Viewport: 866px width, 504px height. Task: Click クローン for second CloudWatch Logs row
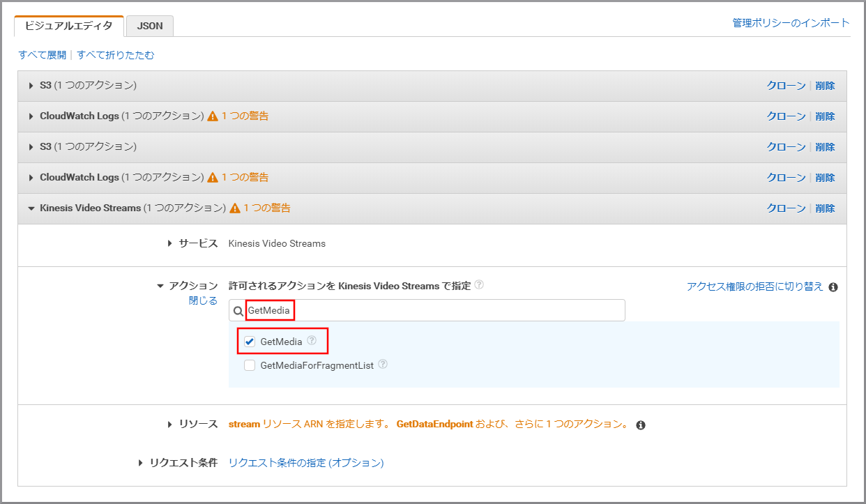[x=787, y=178]
